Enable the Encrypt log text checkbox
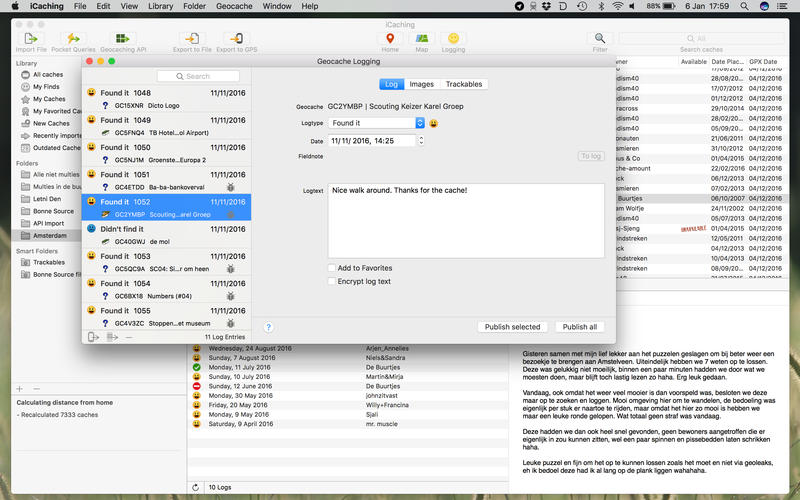 coord(332,281)
